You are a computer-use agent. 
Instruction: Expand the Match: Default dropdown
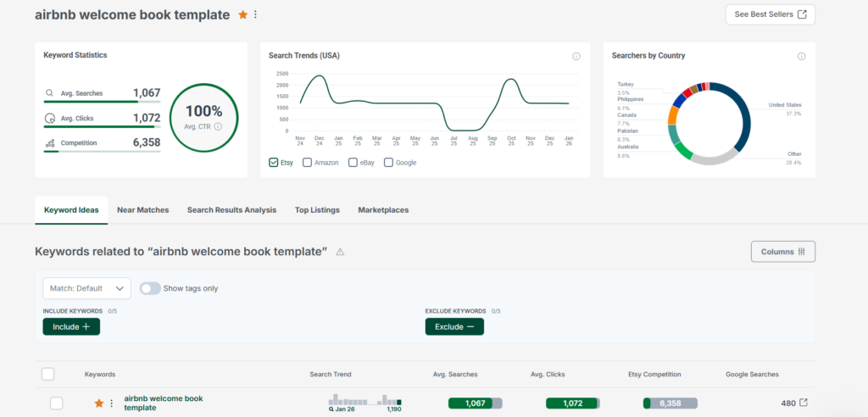tap(86, 288)
